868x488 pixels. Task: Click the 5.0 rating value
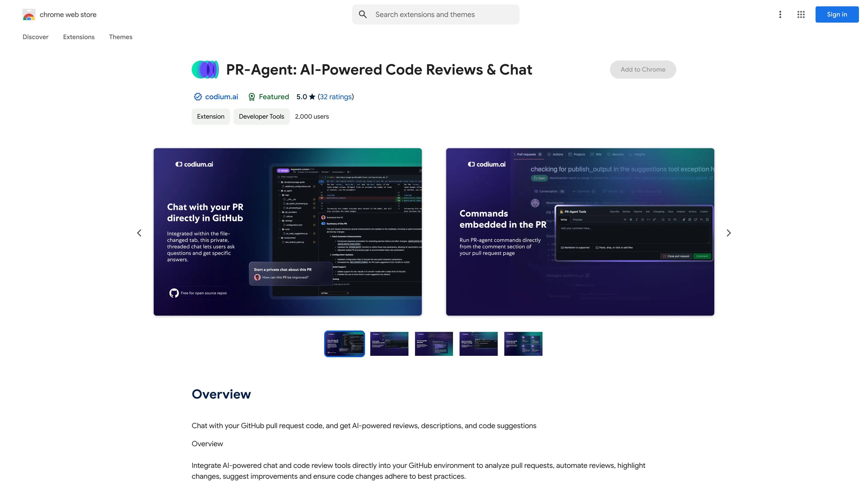tap(302, 97)
